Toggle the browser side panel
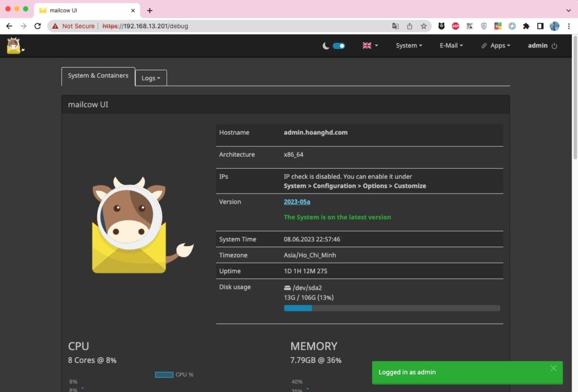Viewport: 578px width, 392px height. [540, 26]
